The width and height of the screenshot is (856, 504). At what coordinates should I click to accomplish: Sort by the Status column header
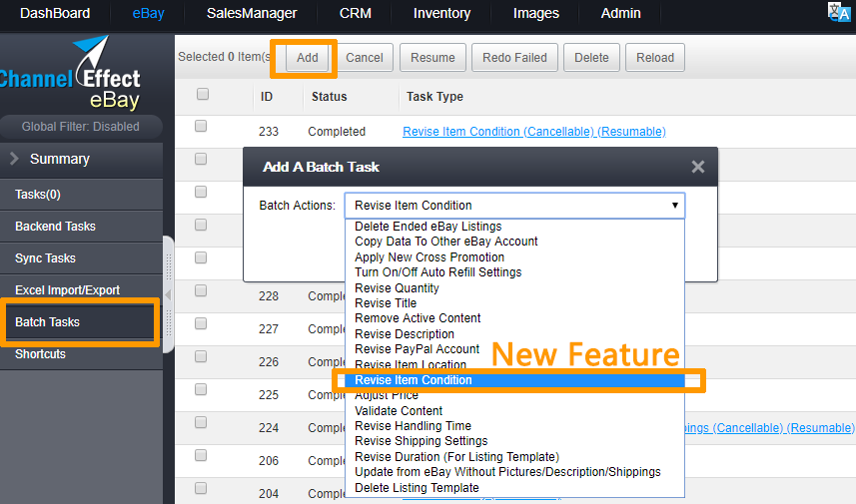[x=330, y=97]
